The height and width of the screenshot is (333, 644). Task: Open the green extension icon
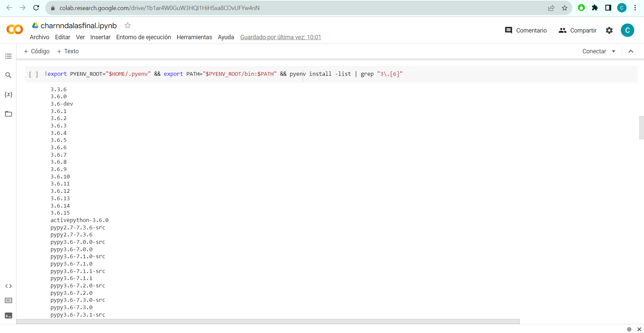click(x=581, y=8)
